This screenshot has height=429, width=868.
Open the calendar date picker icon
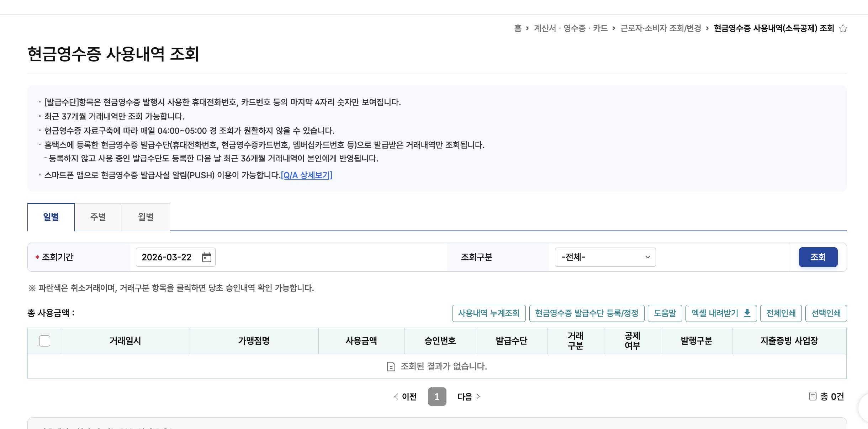click(206, 257)
